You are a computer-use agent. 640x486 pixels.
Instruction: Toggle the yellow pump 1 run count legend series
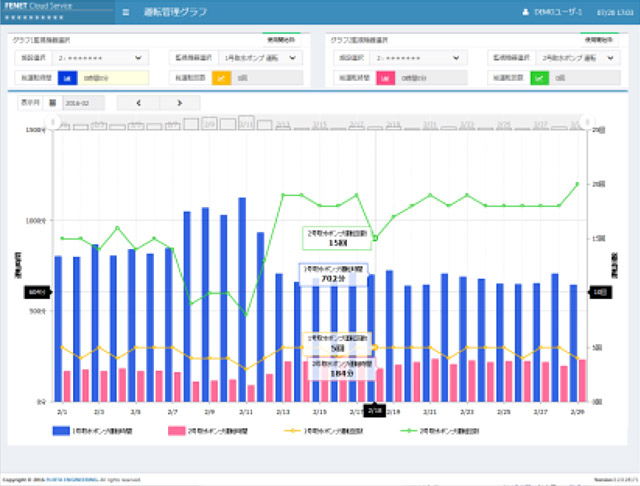pyautogui.click(x=324, y=431)
